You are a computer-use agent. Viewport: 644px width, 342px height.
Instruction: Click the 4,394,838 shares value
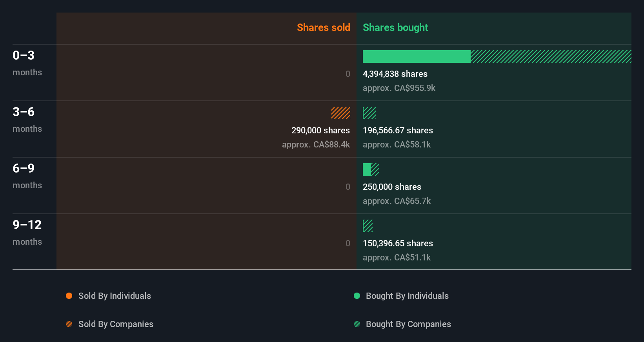pos(395,74)
